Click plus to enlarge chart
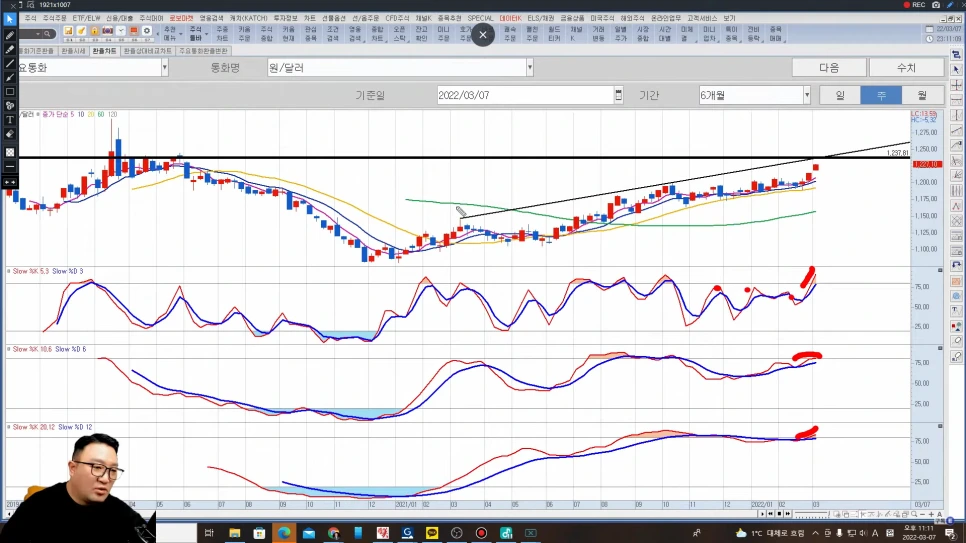 click(931, 514)
